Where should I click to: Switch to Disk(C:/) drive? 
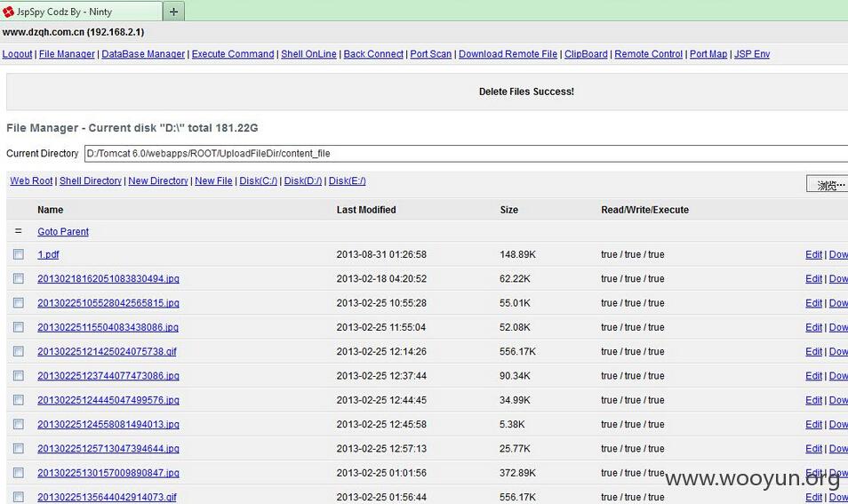point(259,180)
